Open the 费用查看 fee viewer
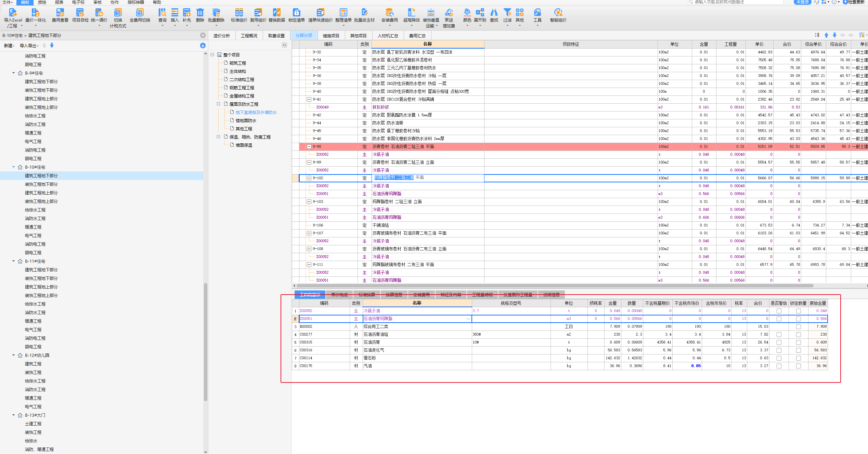 [x=60, y=13]
